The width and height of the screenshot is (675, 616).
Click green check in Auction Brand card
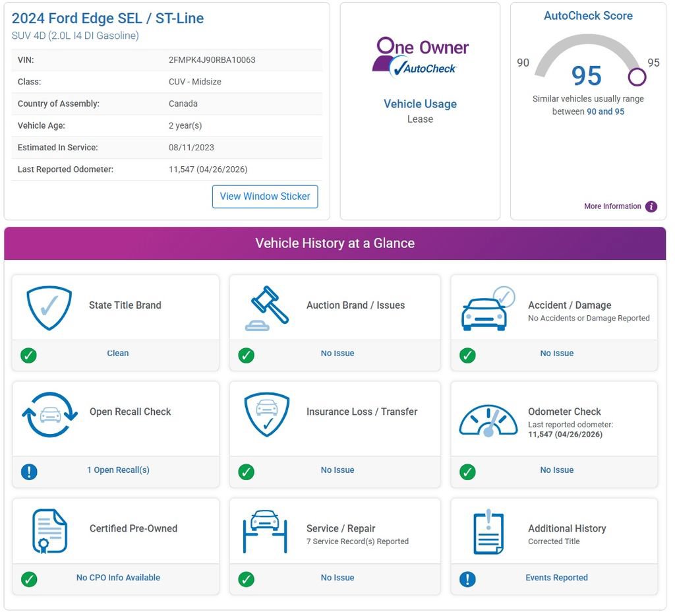pyautogui.click(x=247, y=355)
